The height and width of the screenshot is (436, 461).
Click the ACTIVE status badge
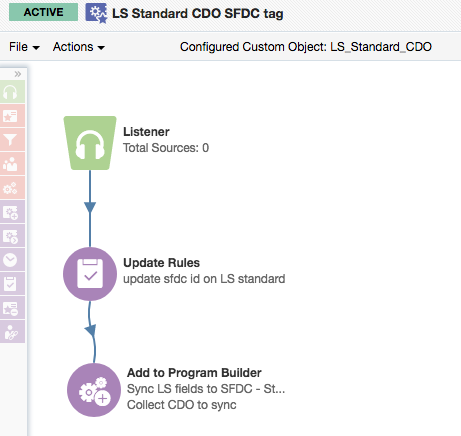(x=43, y=12)
